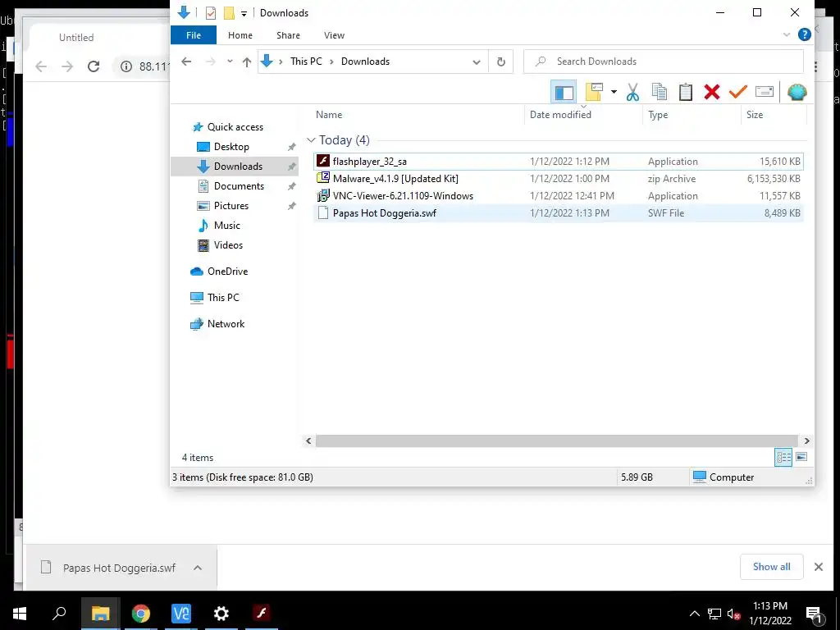Select the flashplayer_32_sa file
The width and height of the screenshot is (840, 630).
[558, 162]
